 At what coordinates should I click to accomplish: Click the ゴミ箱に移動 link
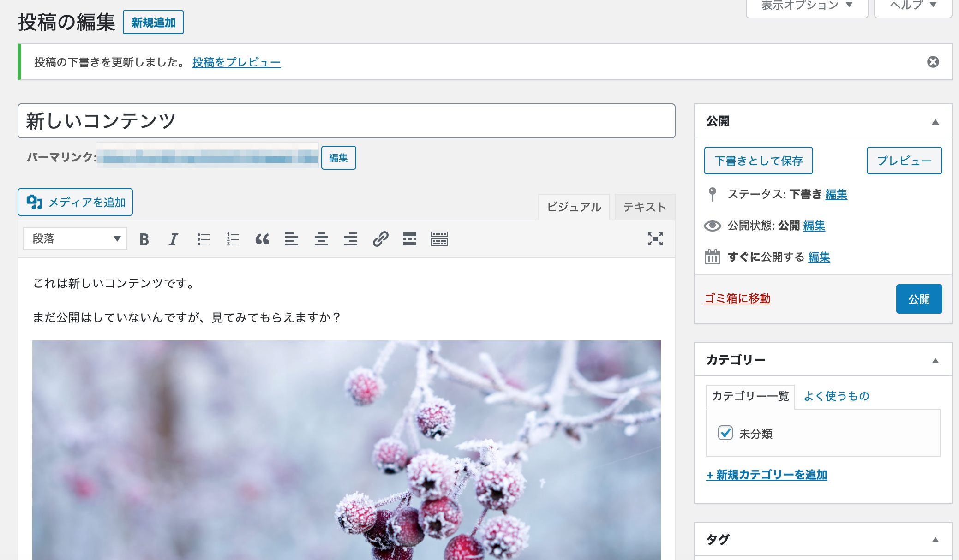(x=737, y=298)
